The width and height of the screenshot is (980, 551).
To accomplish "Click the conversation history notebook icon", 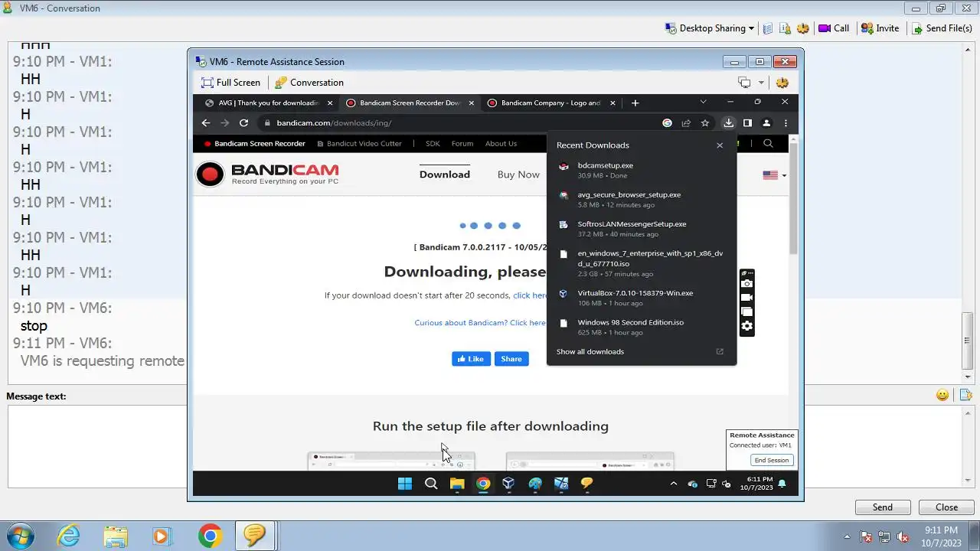I will [x=768, y=28].
